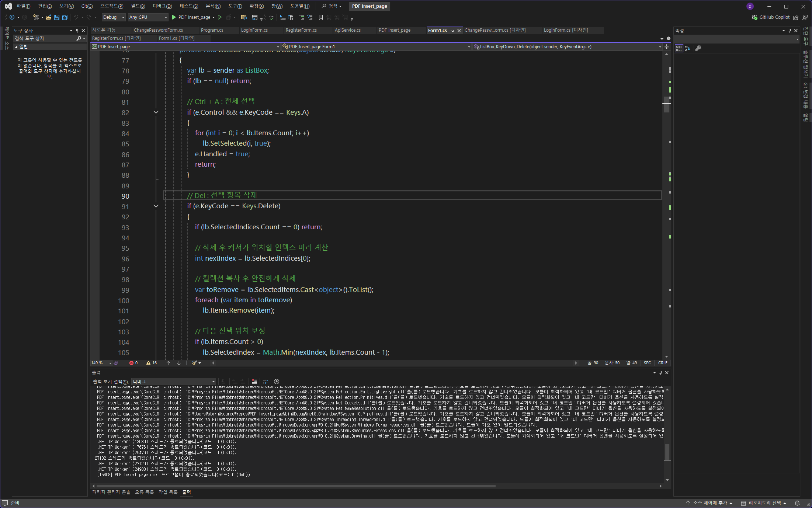Screen dimensions: 812x508
Task: Save all open files
Action: click(x=65, y=17)
